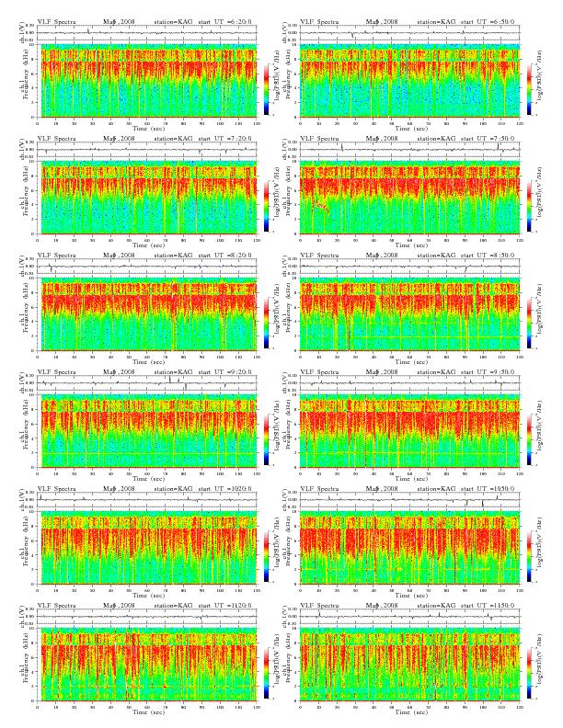Click the PSD color bar beside UT 6:20:0 plot
This screenshot has width=563, height=728.
[266, 89]
